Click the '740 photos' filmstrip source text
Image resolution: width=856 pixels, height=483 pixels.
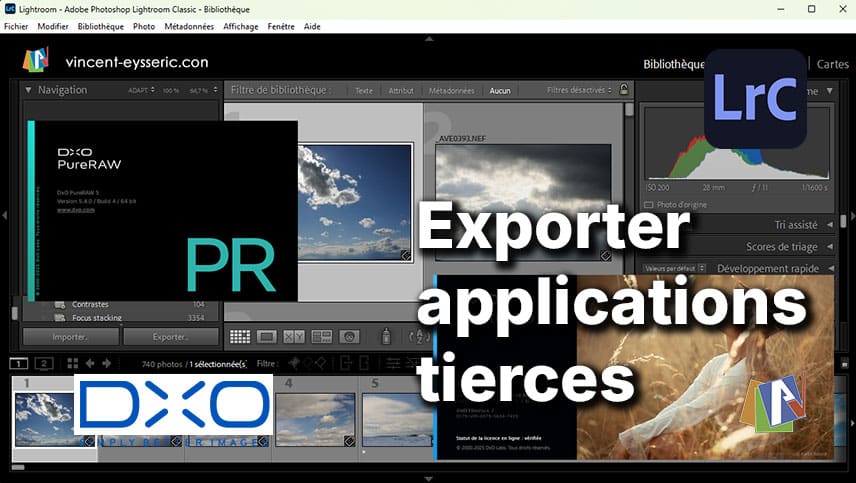(162, 364)
